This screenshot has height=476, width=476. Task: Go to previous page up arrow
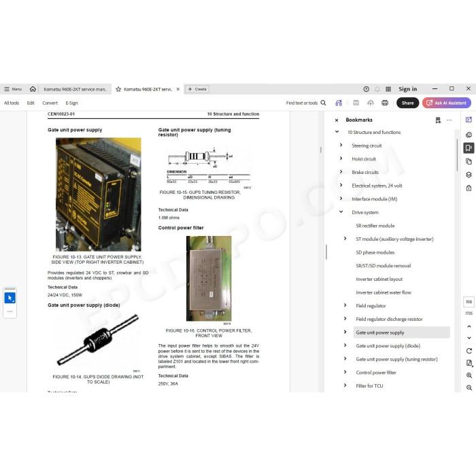[469, 326]
